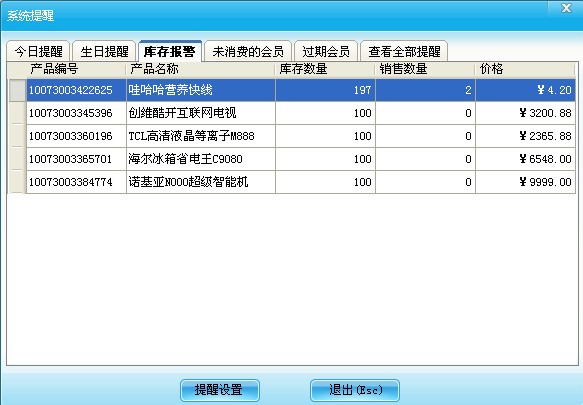Click the ¥2365.88 price cell

point(526,136)
